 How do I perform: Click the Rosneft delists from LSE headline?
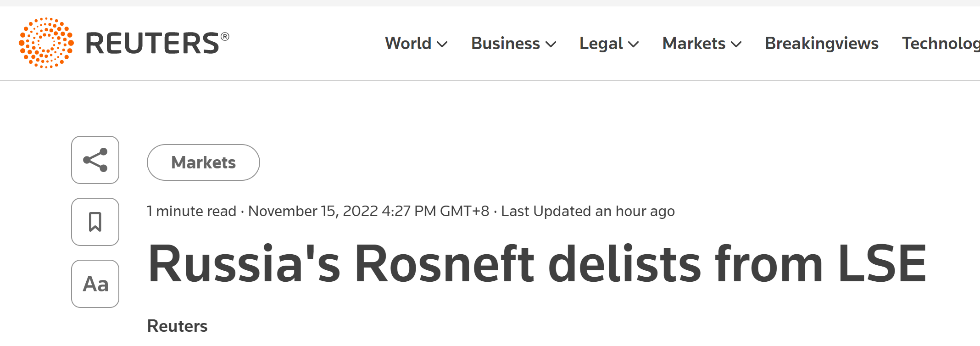point(537,264)
